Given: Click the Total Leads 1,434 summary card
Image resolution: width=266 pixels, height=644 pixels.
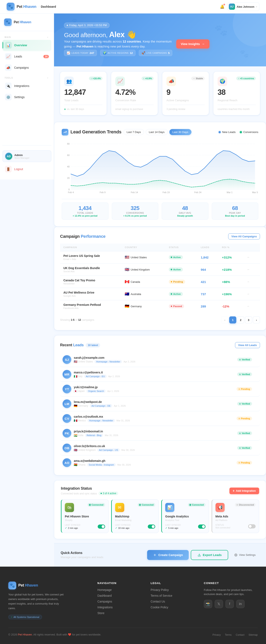Looking at the screenshot, I should coord(85,211).
